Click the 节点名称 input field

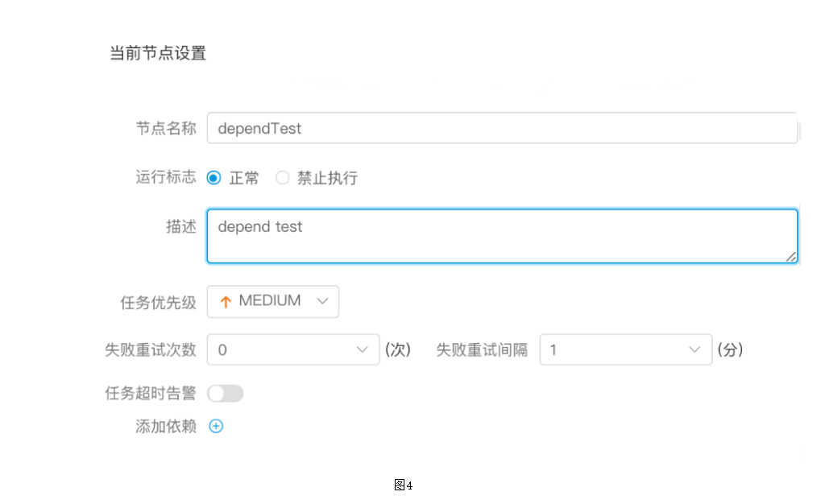(x=502, y=128)
